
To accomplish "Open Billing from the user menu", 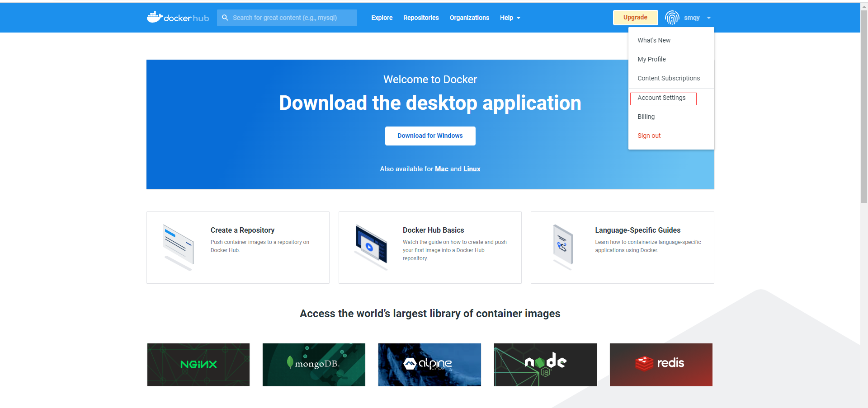I will (646, 117).
